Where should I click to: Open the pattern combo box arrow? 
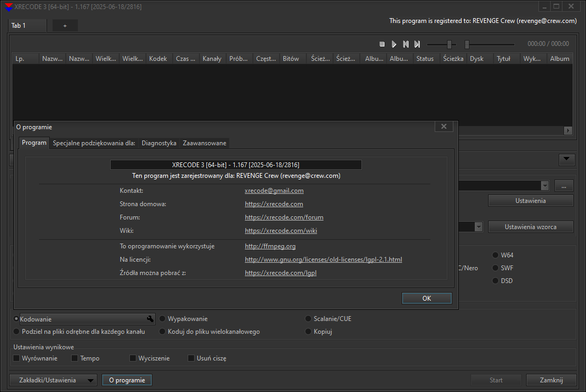pos(479,227)
